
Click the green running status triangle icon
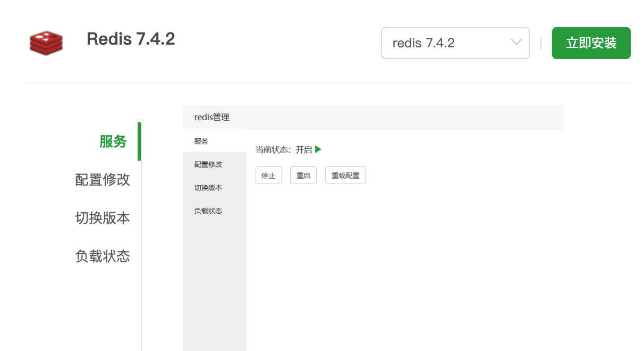318,149
